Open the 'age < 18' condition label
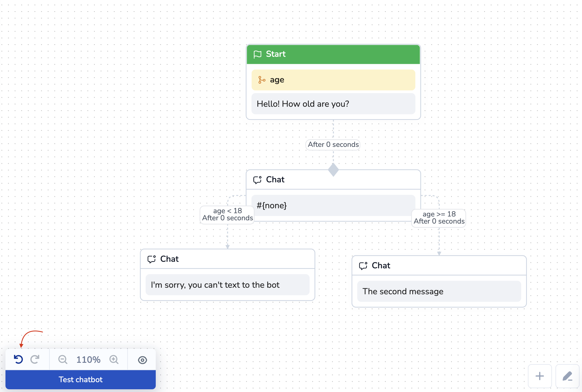The height and width of the screenshot is (392, 582). point(227,214)
